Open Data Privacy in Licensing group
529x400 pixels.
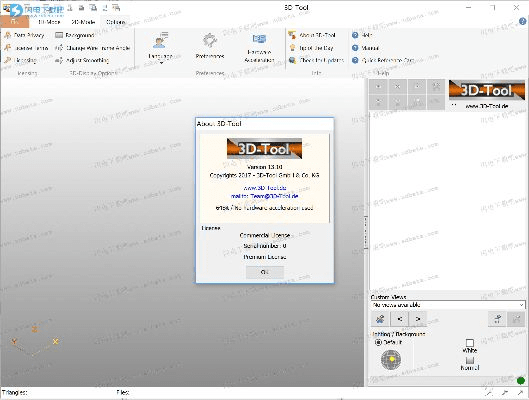(x=24, y=35)
